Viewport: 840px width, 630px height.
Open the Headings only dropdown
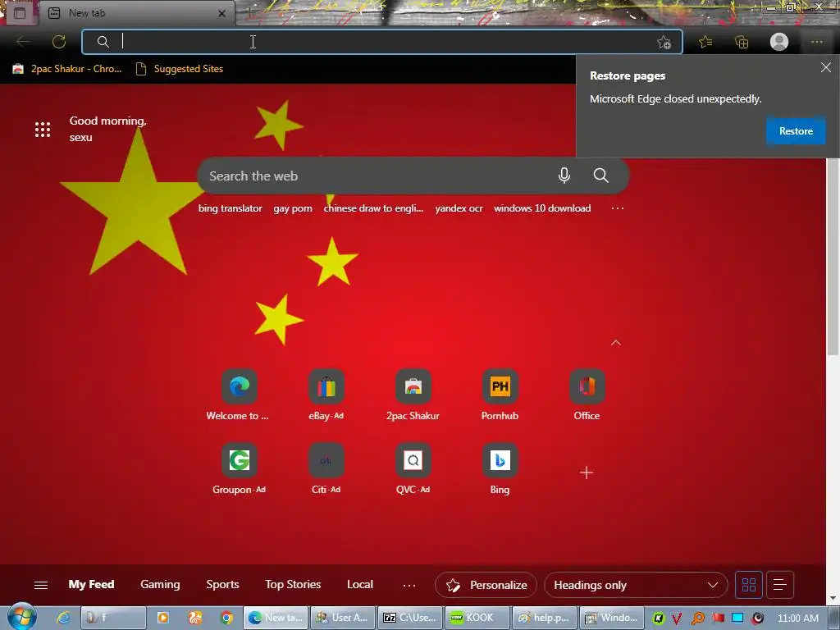tap(636, 585)
